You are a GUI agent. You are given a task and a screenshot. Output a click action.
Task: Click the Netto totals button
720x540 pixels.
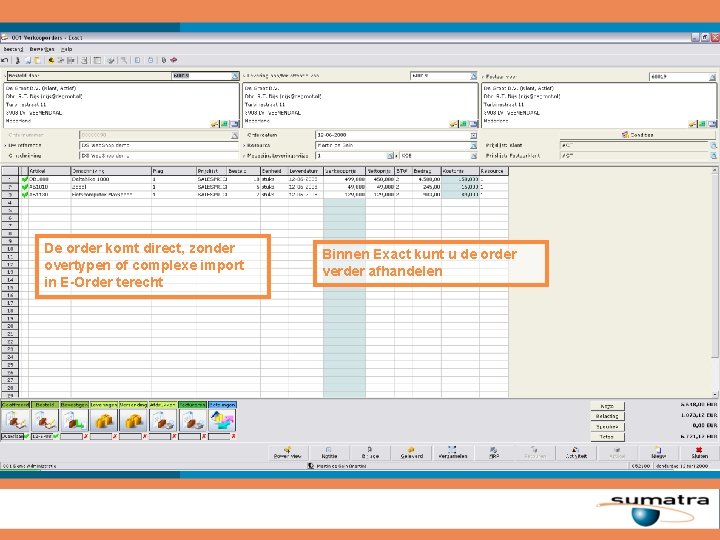click(x=607, y=406)
